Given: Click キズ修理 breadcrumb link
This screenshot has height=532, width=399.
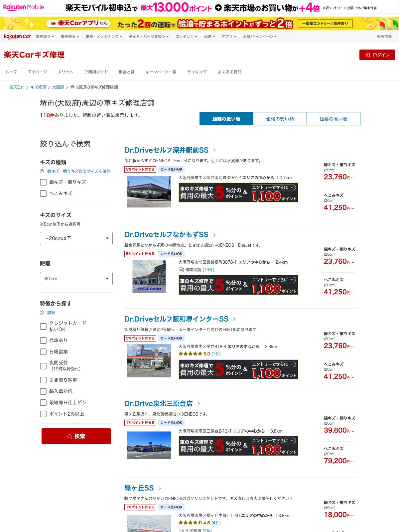Looking at the screenshot, I should tap(38, 87).
